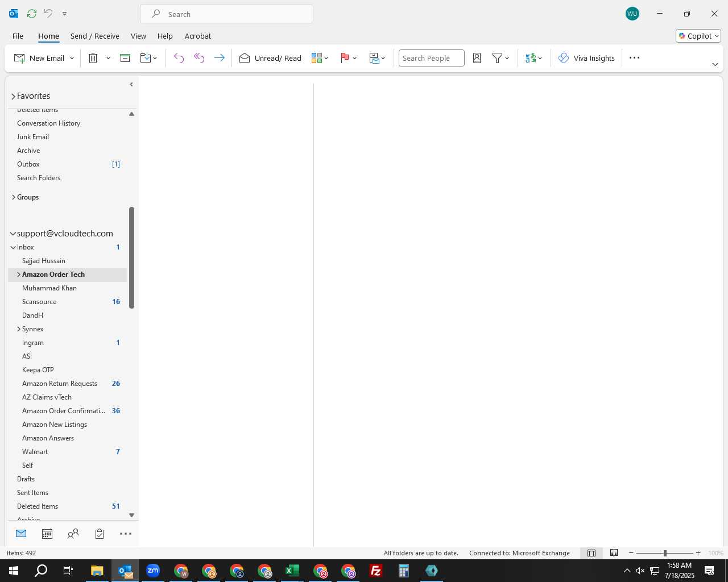This screenshot has width=728, height=582.
Task: Click the Send/Receive sync icon in title bar
Action: click(x=32, y=13)
